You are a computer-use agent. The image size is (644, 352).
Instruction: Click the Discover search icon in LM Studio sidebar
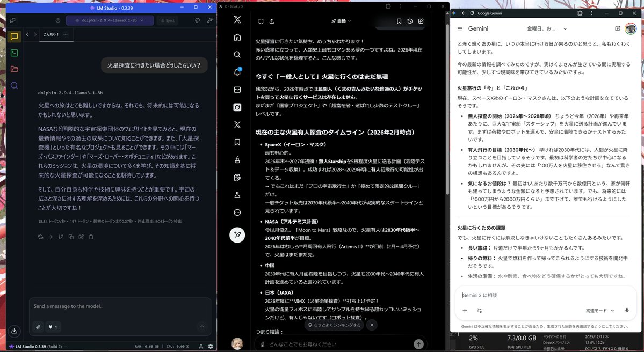click(x=15, y=85)
